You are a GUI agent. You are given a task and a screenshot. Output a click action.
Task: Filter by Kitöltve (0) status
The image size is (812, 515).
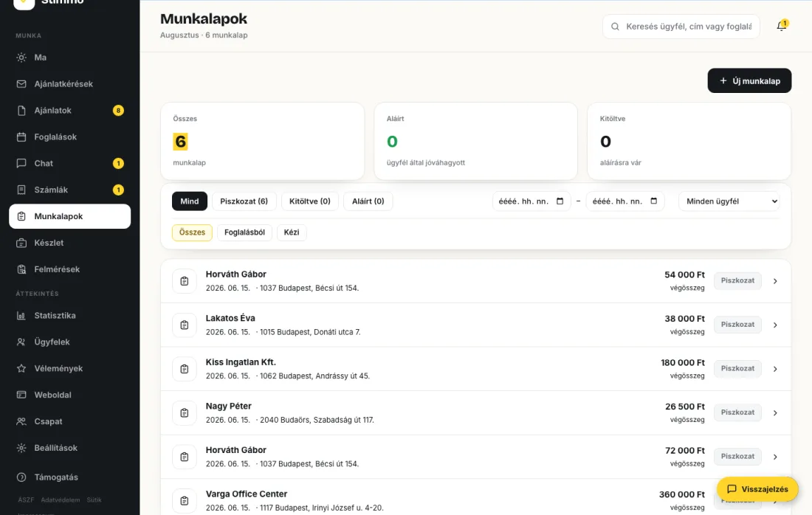point(310,201)
